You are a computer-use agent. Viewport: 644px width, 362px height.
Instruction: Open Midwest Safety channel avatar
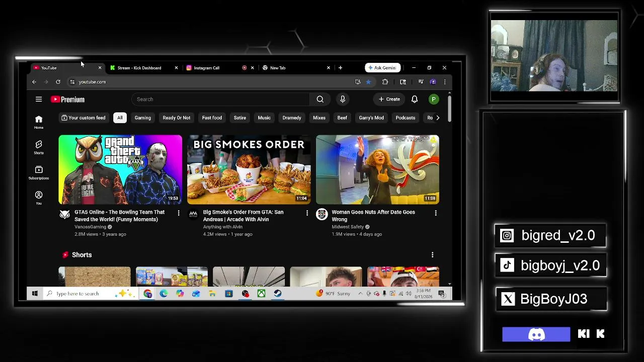[x=321, y=215]
